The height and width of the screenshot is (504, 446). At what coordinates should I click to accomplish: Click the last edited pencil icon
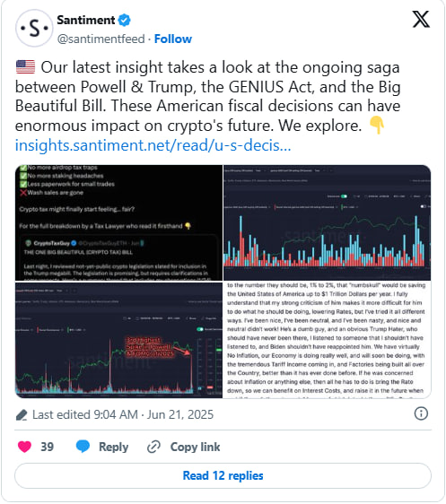click(x=22, y=415)
